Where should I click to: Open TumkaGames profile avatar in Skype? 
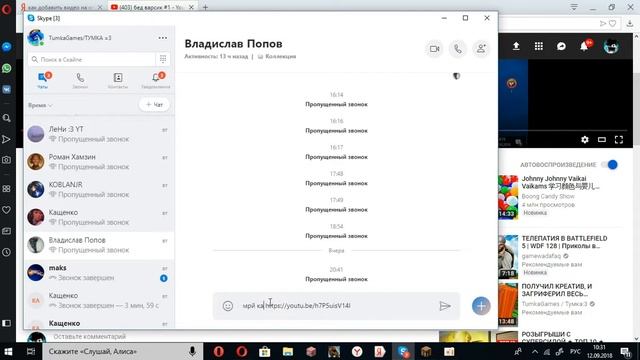(x=36, y=38)
